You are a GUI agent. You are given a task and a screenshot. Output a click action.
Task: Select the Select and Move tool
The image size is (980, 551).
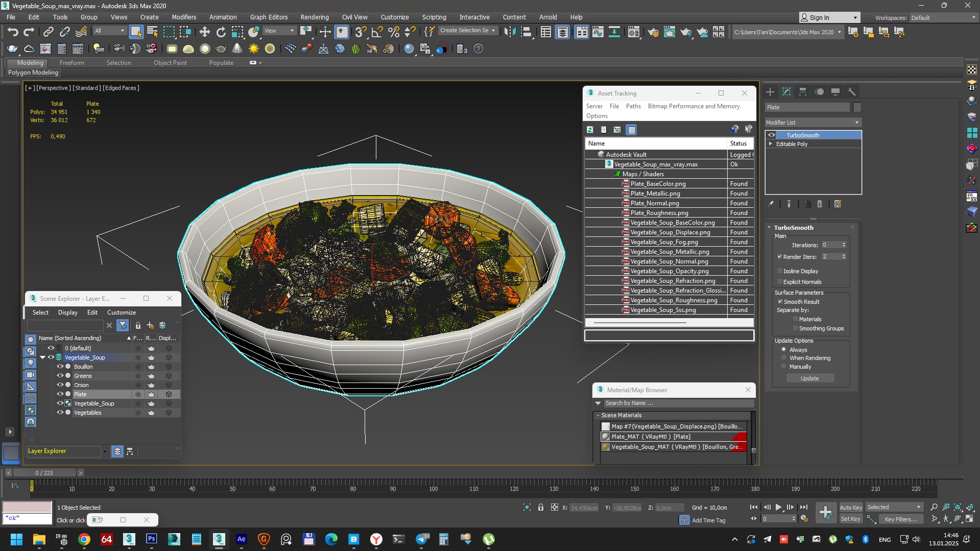(204, 32)
